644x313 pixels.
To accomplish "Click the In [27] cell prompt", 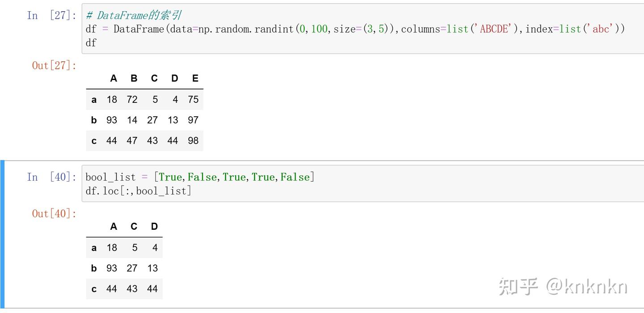I will coord(52,15).
